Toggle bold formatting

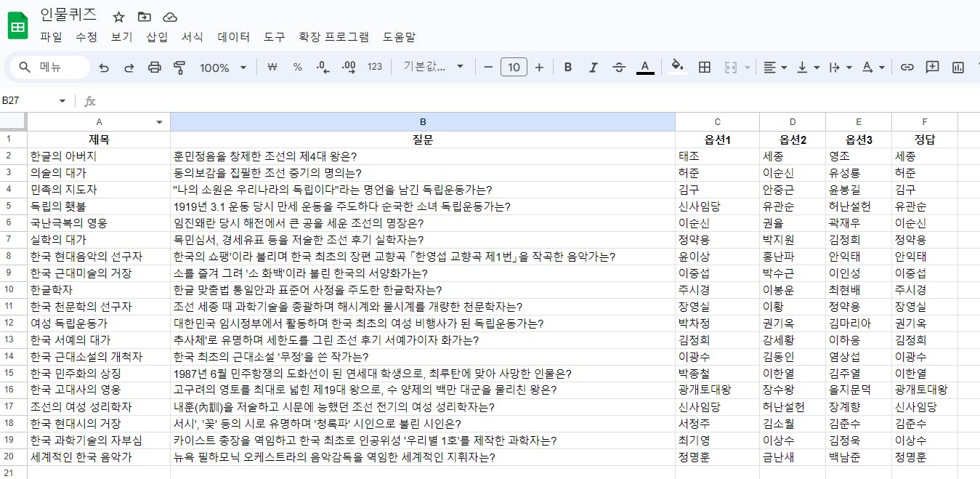point(568,67)
